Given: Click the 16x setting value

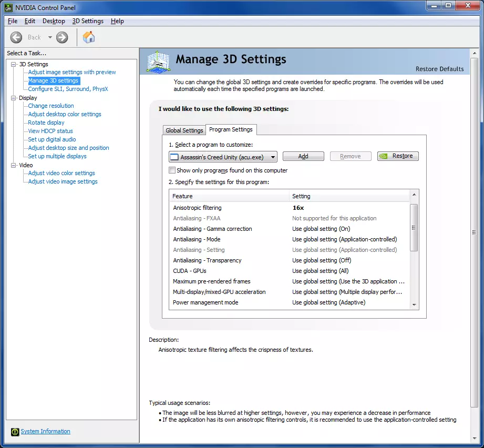Looking at the screenshot, I should click(x=298, y=208).
